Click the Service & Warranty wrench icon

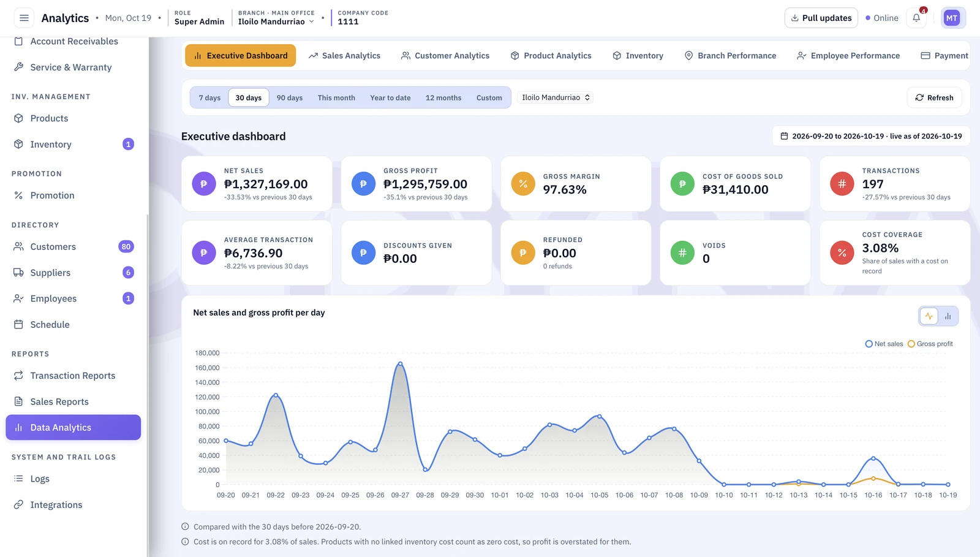coord(18,67)
